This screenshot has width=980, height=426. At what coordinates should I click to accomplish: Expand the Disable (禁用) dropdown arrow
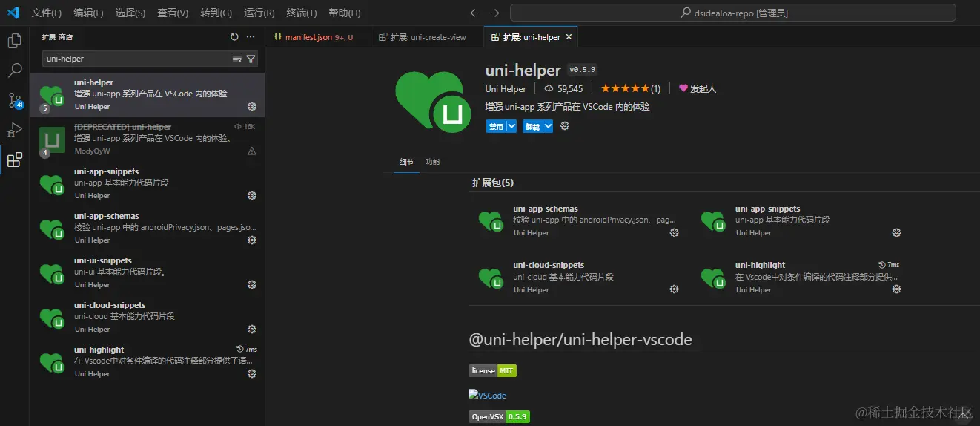pos(511,126)
